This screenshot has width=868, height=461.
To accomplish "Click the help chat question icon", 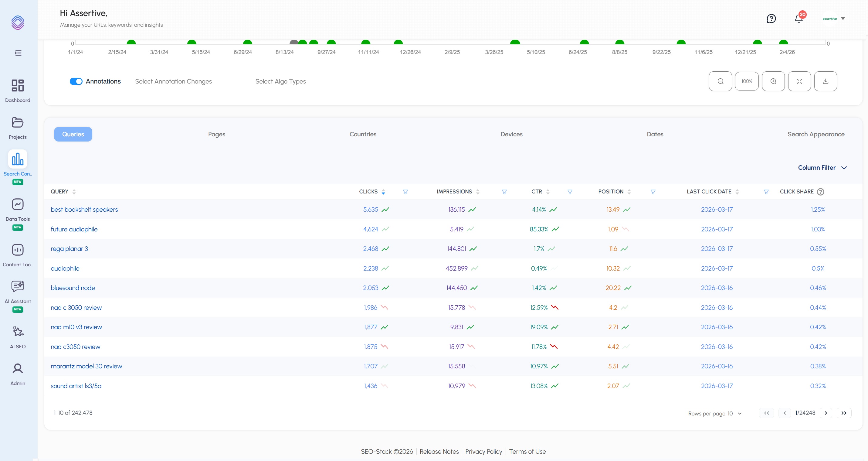I will click(x=771, y=19).
